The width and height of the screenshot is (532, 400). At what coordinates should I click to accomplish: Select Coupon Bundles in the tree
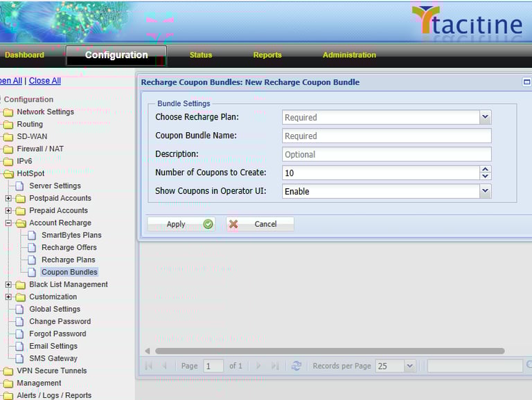coord(69,272)
